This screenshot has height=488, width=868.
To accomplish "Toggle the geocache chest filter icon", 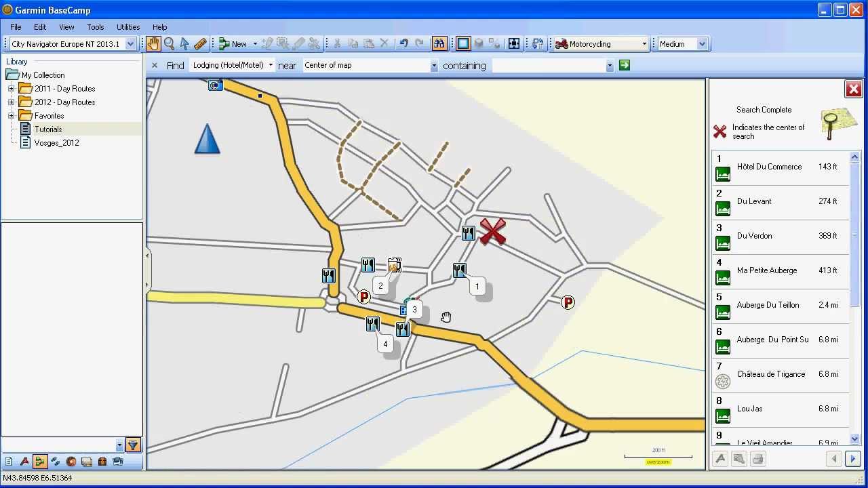I will tap(102, 462).
